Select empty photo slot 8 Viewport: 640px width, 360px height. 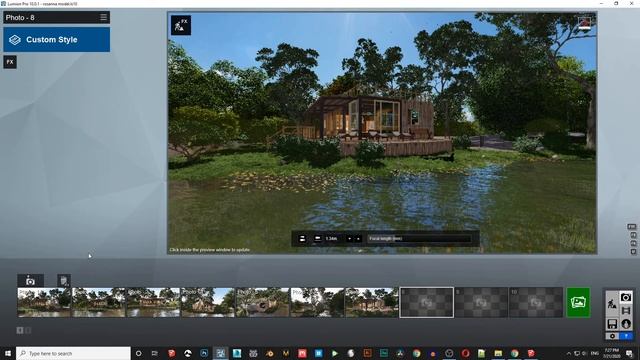click(x=427, y=302)
